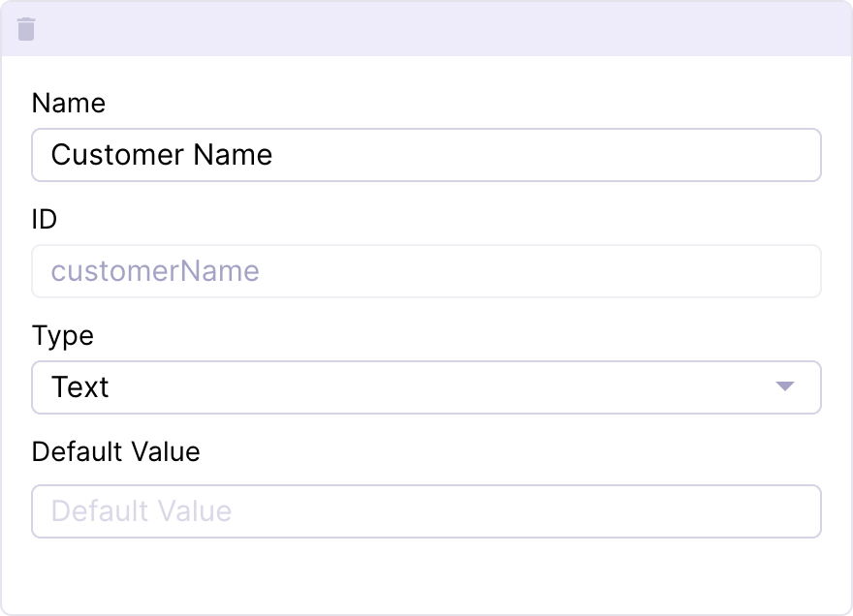Screen dimensions: 853x616
Task: Click empty space below Default Value input
Action: pyautogui.click(x=426, y=576)
